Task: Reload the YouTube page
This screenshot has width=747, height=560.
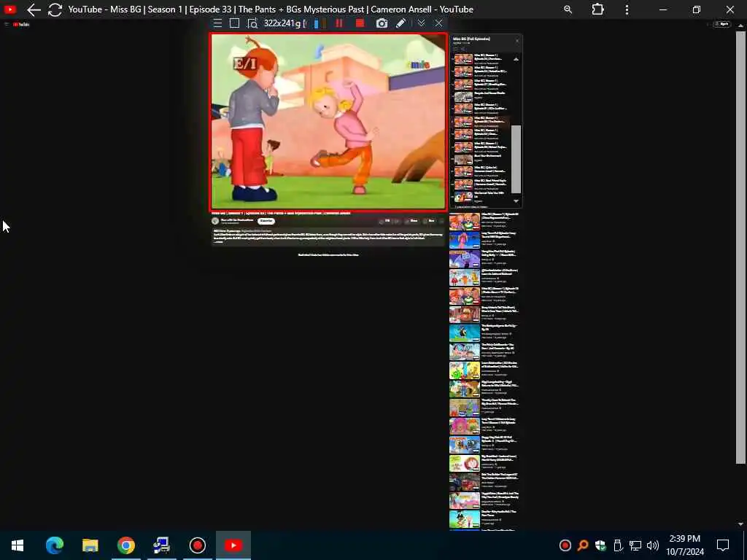Action: tap(55, 9)
